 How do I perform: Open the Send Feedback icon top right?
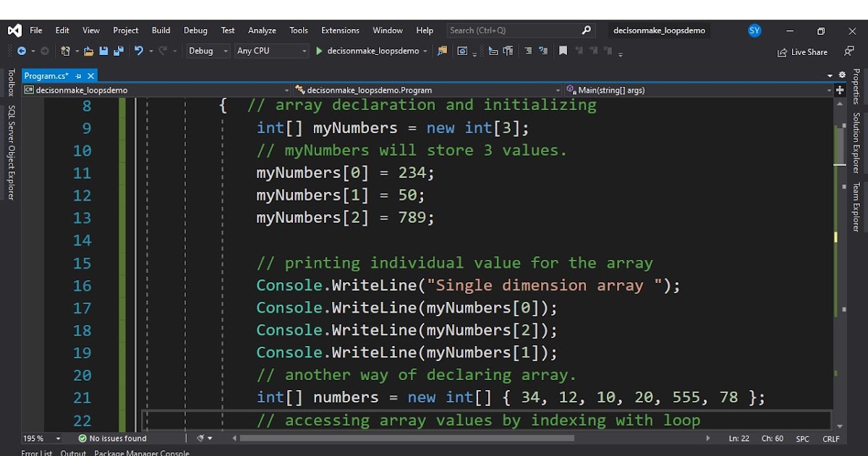coord(848,51)
